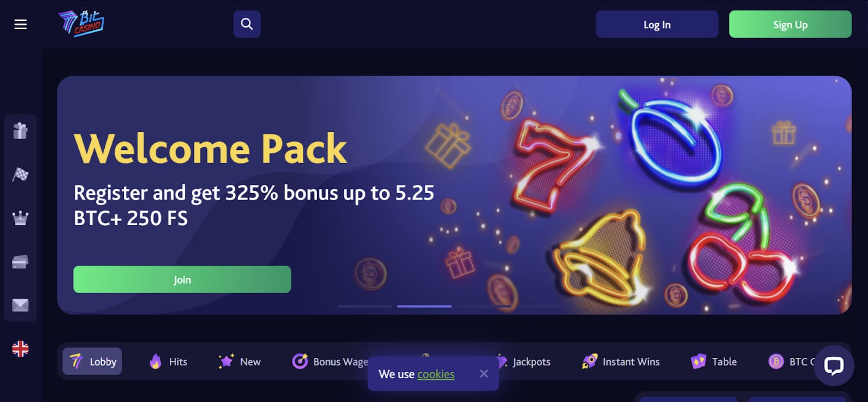
Task: Select the Lobby tab
Action: (92, 361)
